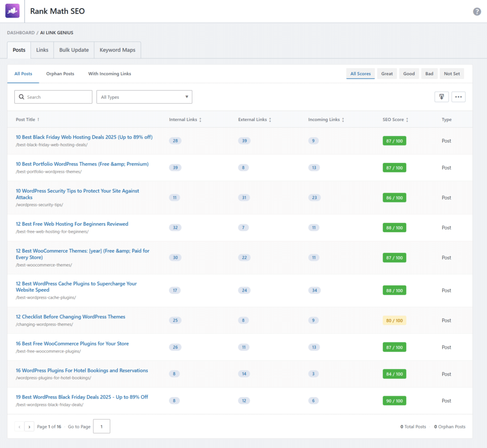Open the help question mark icon
This screenshot has width=487, height=448.
coord(477,11)
